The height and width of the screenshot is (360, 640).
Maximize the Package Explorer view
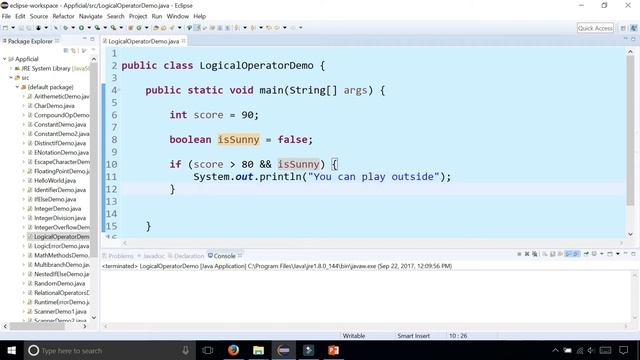[x=92, y=39]
